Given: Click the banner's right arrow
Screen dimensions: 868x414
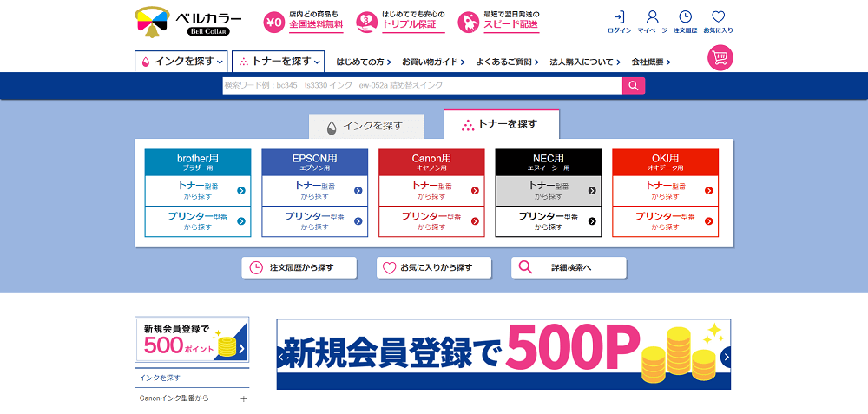Looking at the screenshot, I should tap(726, 357).
